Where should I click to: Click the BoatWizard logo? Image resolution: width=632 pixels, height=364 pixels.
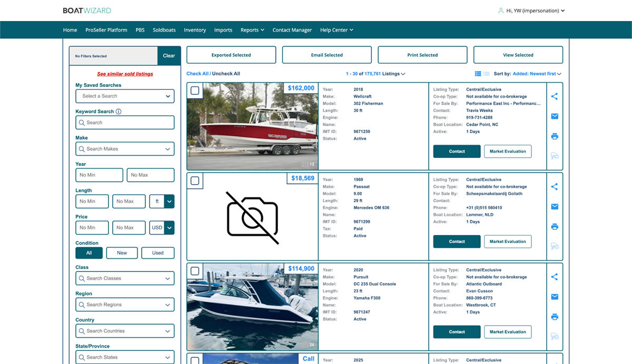click(87, 11)
